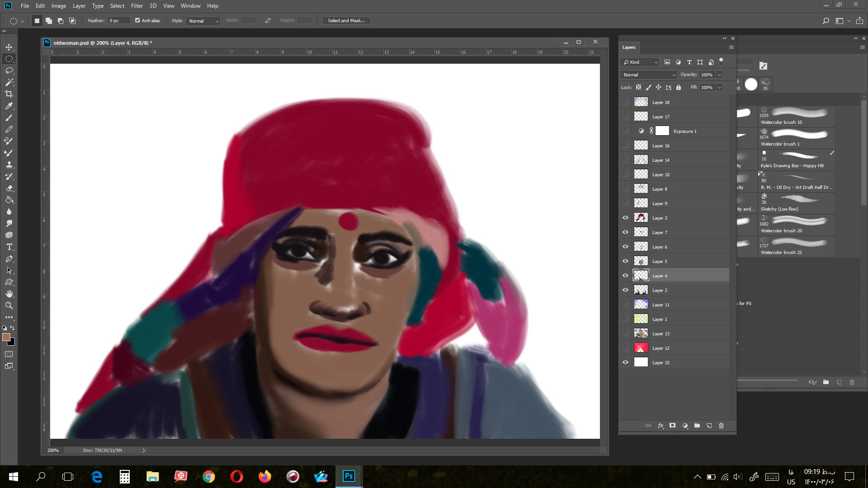This screenshot has height=488, width=868.
Task: Open the Fill slider dropdown
Action: (719, 87)
